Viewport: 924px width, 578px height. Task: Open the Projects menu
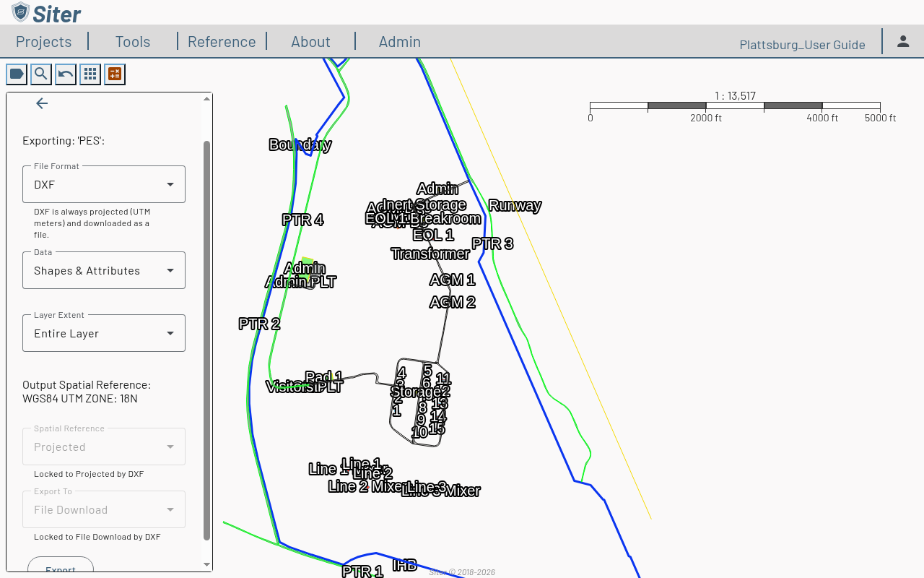tap(44, 41)
